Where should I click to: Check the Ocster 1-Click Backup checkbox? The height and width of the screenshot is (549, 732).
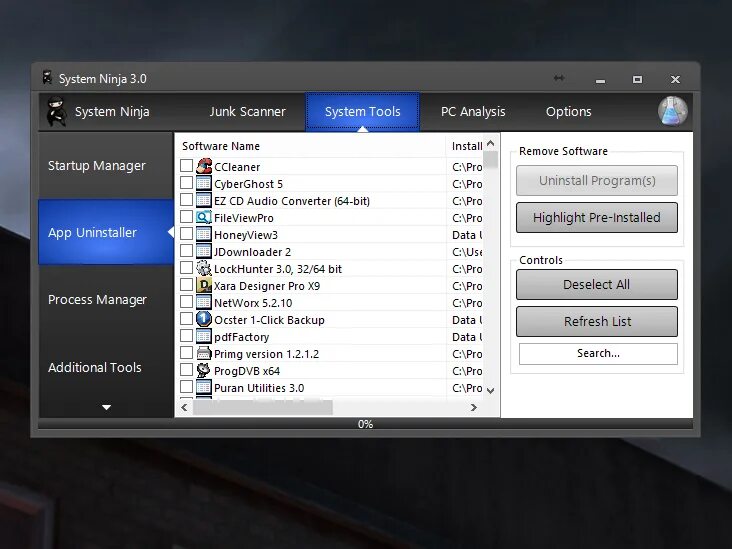click(187, 319)
